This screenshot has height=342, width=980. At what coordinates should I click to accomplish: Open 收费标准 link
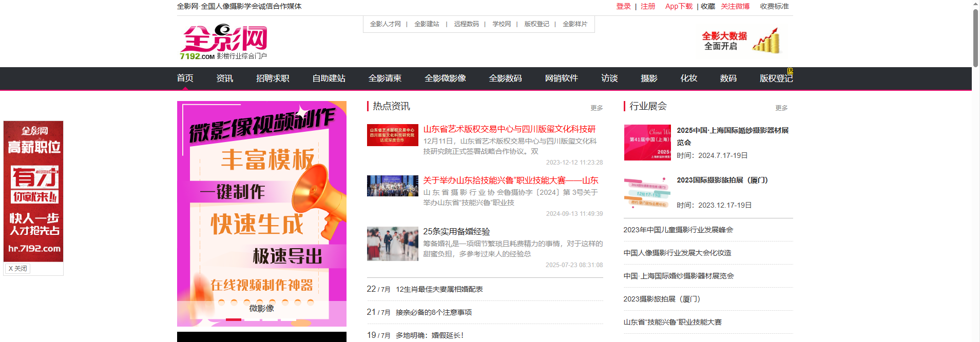tap(774, 6)
